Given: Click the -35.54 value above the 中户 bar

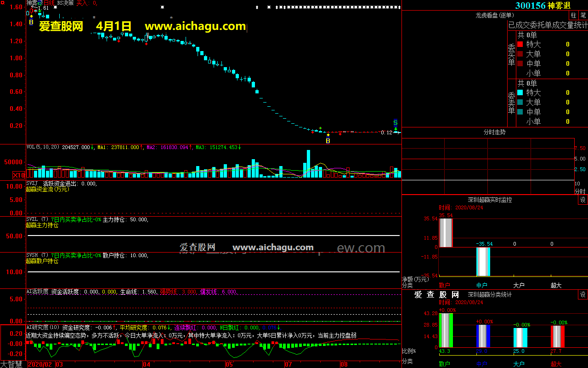Looking at the screenshot, I should coord(483,244).
